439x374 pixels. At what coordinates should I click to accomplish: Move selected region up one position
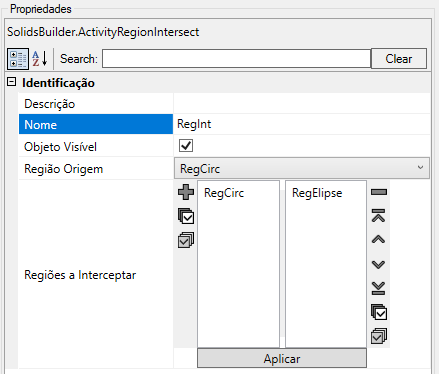379,239
